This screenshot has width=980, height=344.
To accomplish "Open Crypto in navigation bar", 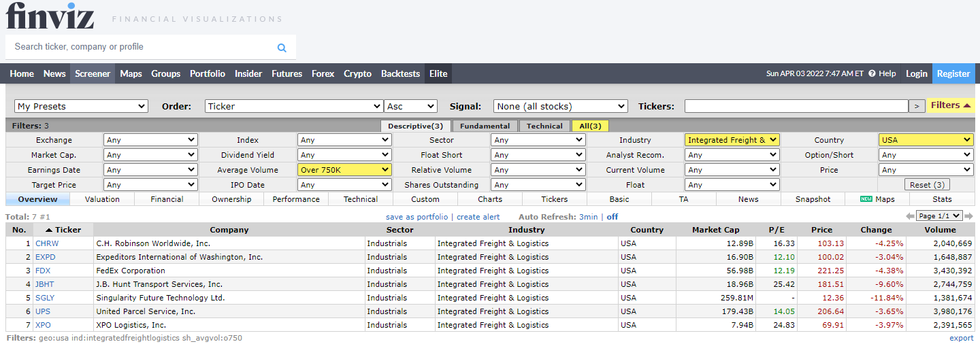I will [357, 73].
